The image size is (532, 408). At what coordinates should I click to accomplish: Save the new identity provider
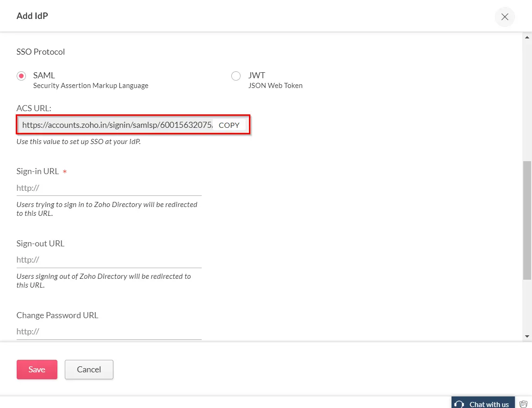click(x=37, y=369)
